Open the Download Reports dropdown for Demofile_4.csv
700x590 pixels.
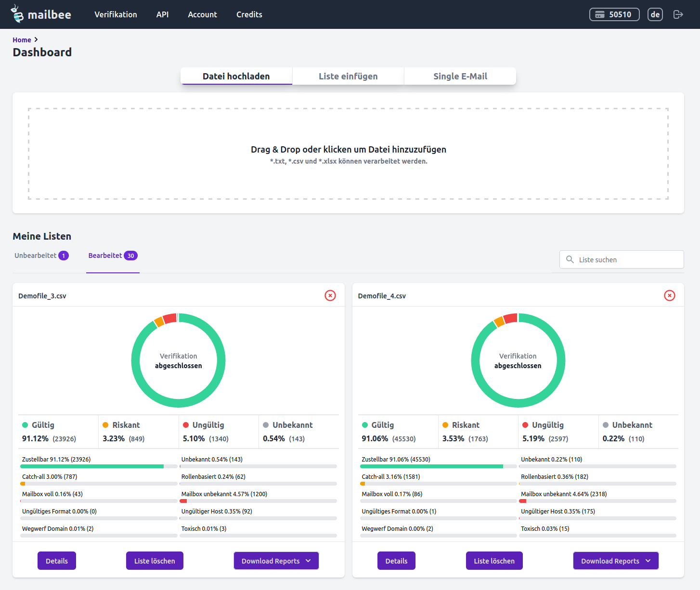tap(616, 561)
